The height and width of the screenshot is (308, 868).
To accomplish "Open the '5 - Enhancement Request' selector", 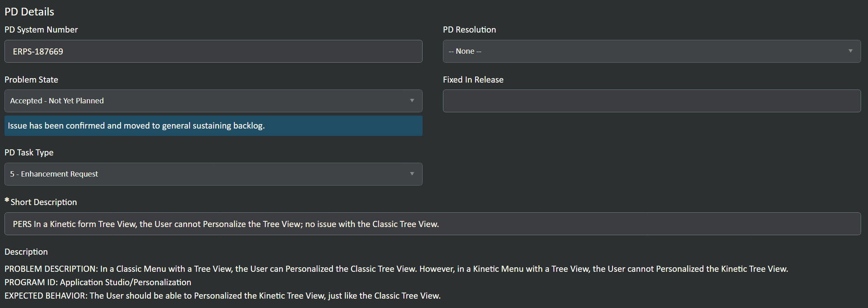I will 213,174.
